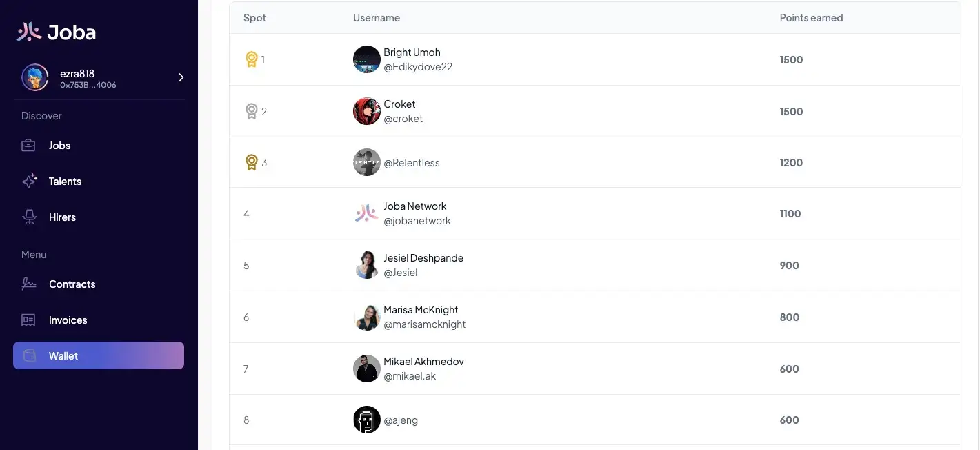This screenshot has height=450, width=980.
Task: Click the Points earned column header
Action: pos(811,18)
